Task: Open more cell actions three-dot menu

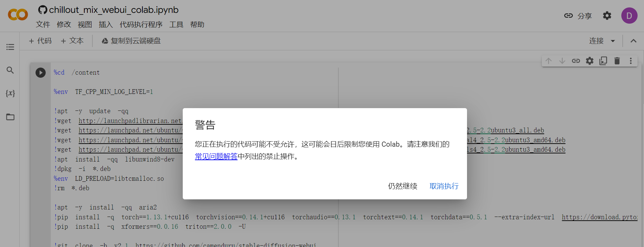Action: 631,61
